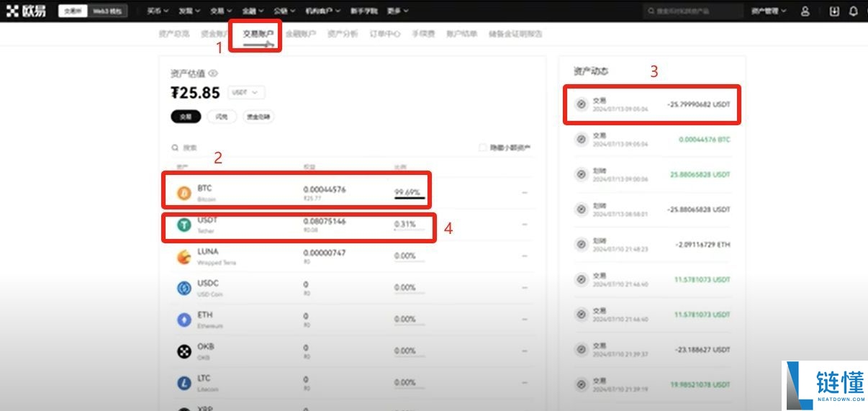Image resolution: width=868 pixels, height=411 pixels.
Task: Switch to 交易所 mode in the header
Action: click(72, 12)
